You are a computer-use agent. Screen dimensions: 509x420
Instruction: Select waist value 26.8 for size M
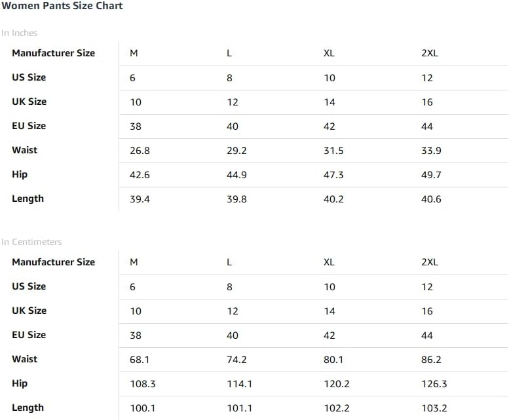[x=140, y=151]
